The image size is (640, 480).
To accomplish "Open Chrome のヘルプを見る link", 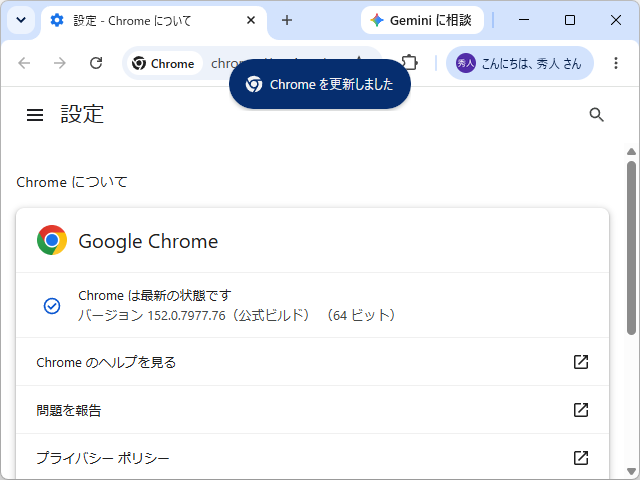I will [x=312, y=362].
